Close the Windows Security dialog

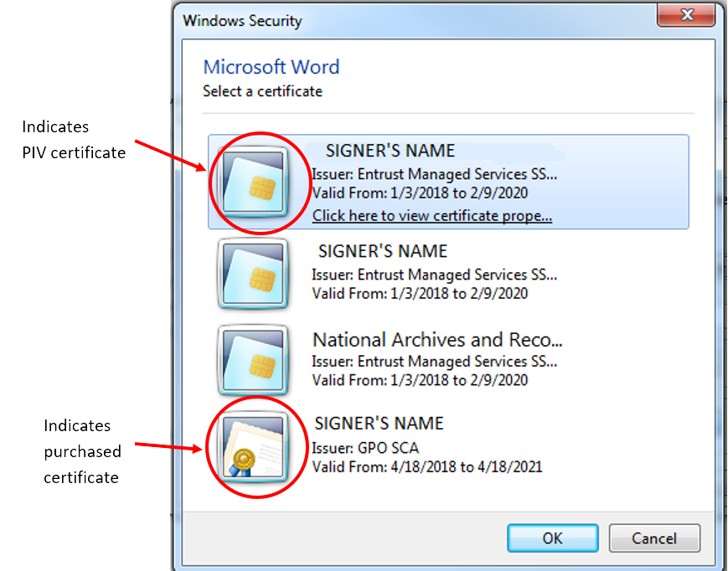pos(687,15)
